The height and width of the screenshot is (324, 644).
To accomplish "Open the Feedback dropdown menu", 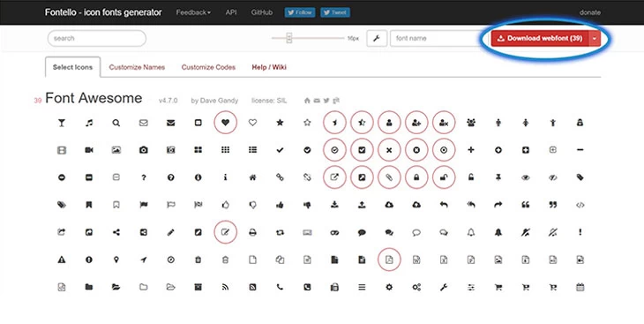I will pyautogui.click(x=193, y=12).
